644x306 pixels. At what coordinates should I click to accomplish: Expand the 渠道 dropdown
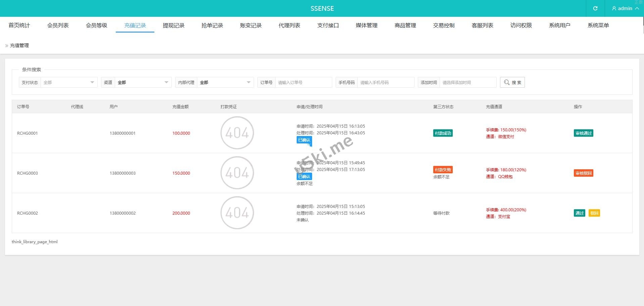coord(143,82)
